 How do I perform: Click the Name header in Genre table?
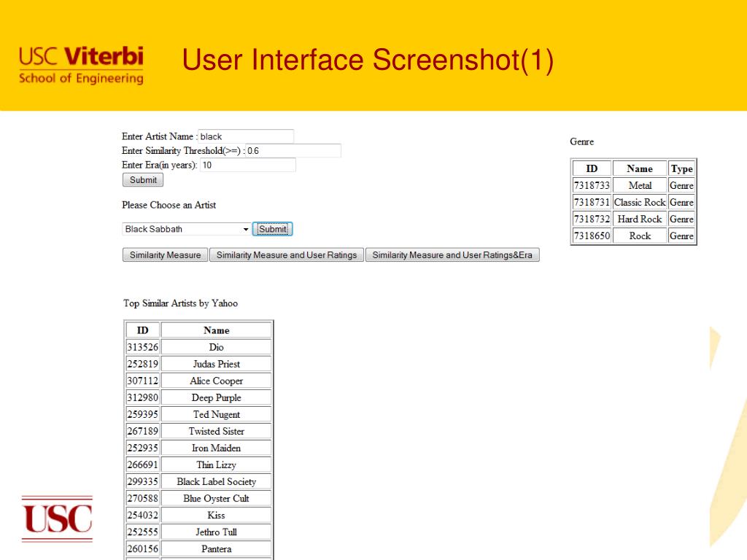(640, 168)
